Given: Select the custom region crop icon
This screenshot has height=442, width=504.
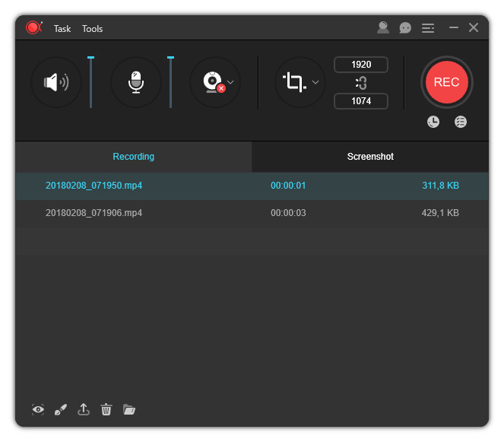Looking at the screenshot, I should 294,82.
